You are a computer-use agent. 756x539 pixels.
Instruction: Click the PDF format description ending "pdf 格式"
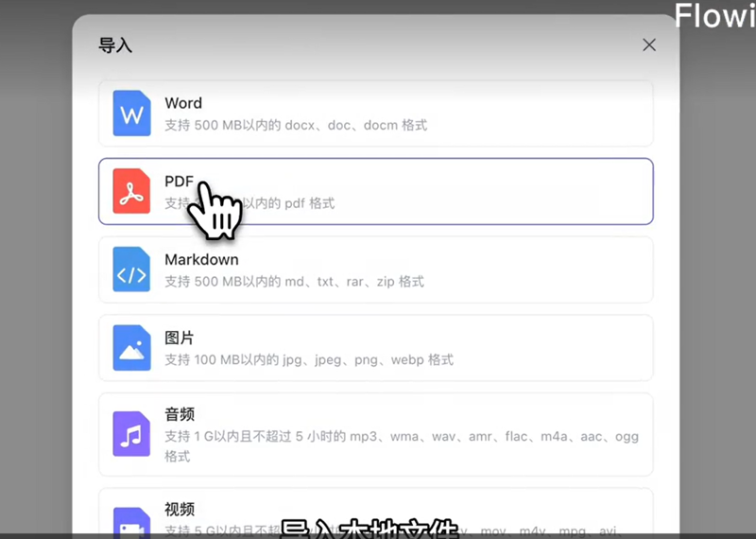249,203
